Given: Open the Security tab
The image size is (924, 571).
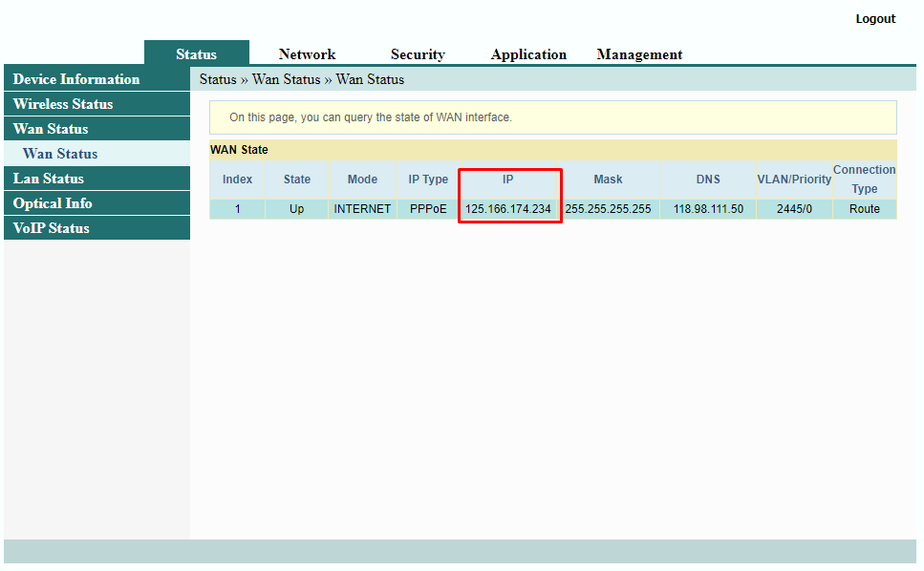Looking at the screenshot, I should pyautogui.click(x=418, y=54).
